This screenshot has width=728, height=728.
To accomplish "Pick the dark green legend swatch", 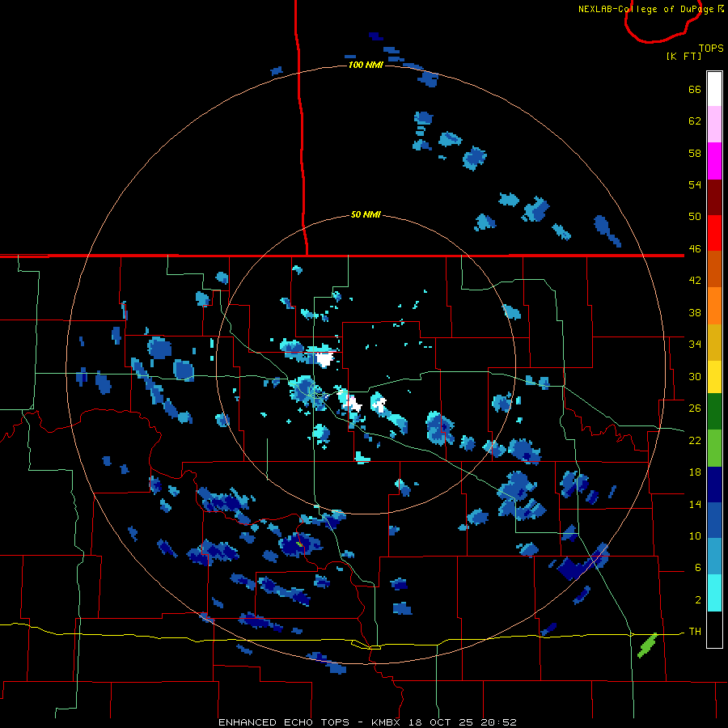I will (x=714, y=412).
